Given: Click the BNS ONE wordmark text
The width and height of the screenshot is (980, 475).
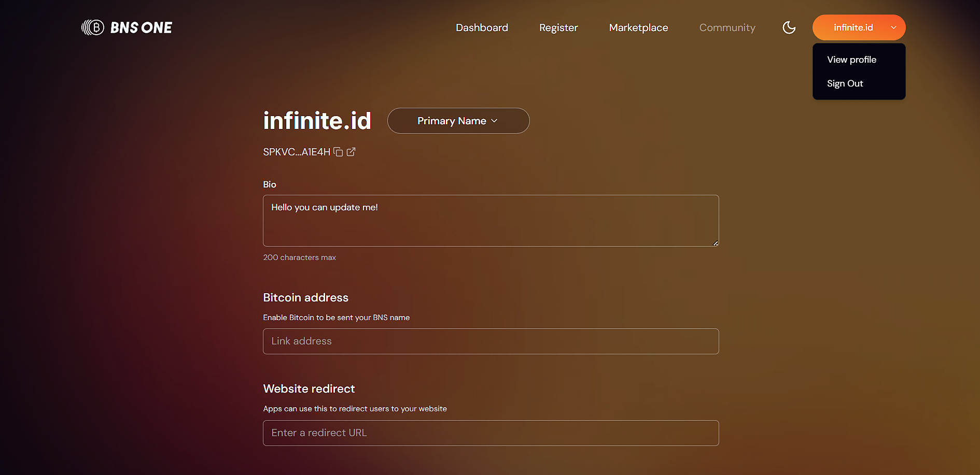Looking at the screenshot, I should (x=141, y=27).
